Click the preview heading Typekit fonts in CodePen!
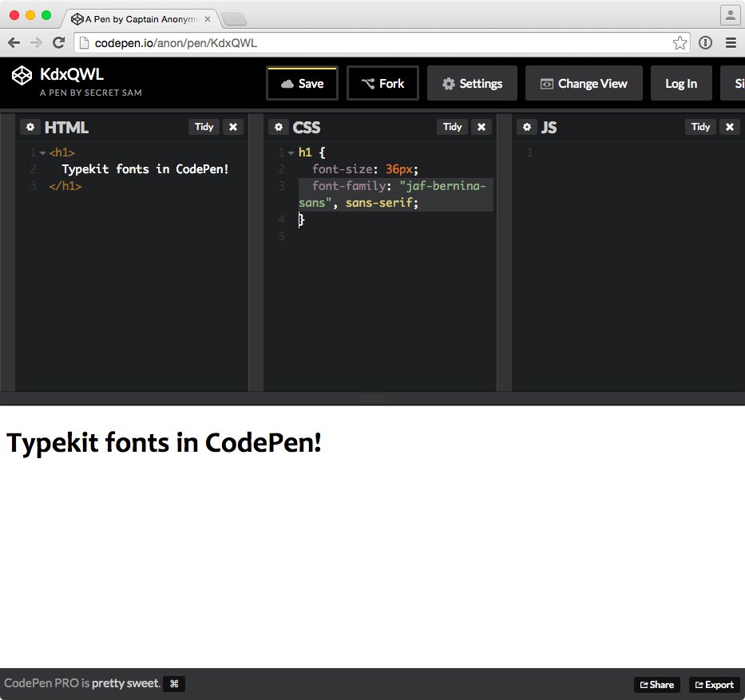The width and height of the screenshot is (745, 700). 164,443
